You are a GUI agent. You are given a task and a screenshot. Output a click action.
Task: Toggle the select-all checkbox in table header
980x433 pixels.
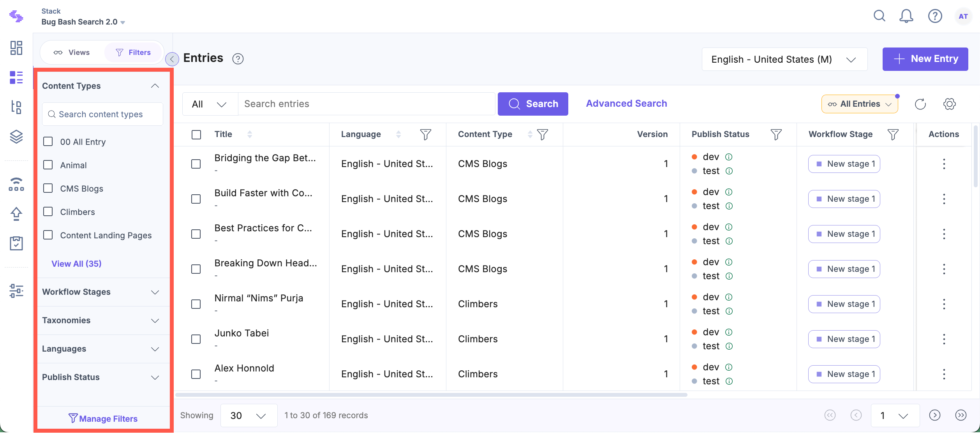[196, 135]
